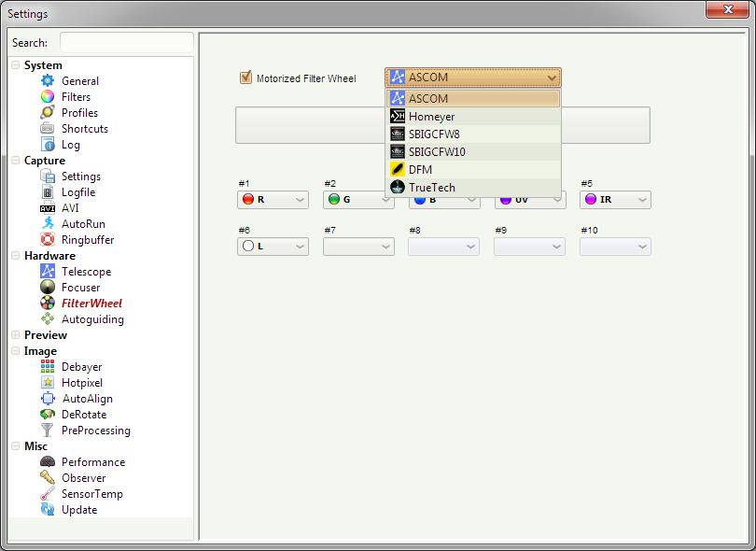Select SBIGCFW10 from driver list
Image resolution: width=756 pixels, height=551 pixels.
click(473, 152)
